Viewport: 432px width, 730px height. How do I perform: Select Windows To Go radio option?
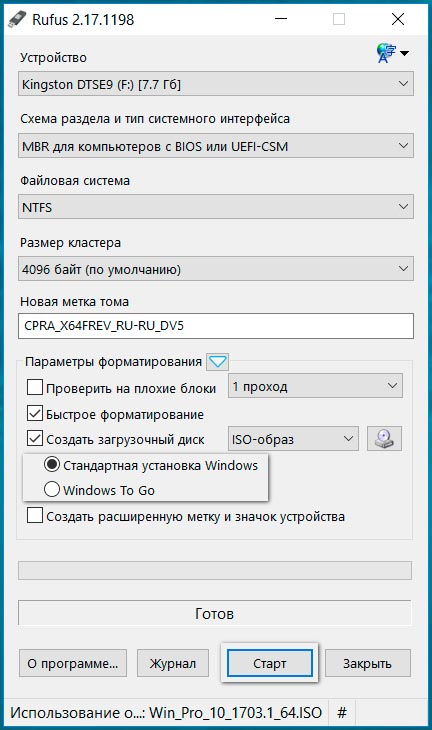[x=52, y=489]
